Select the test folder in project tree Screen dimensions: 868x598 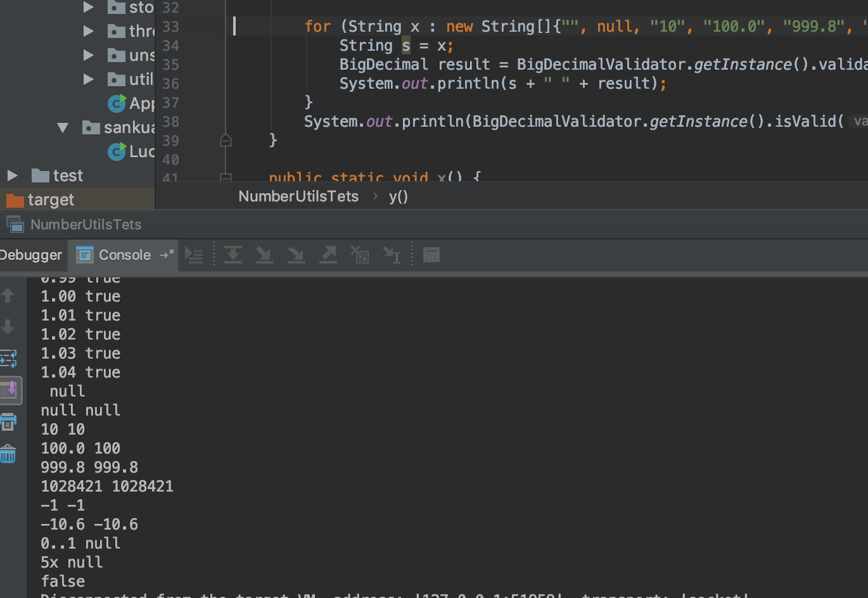click(x=68, y=175)
